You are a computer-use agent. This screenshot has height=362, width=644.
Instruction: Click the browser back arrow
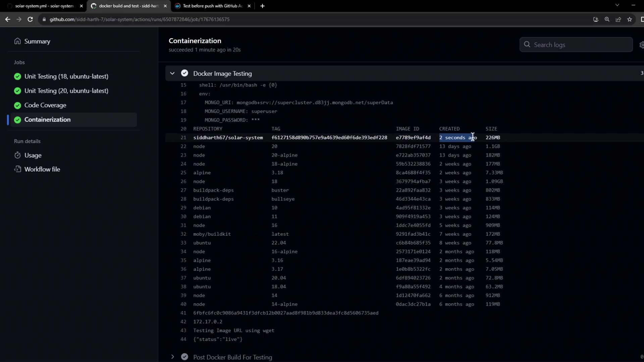[8, 19]
